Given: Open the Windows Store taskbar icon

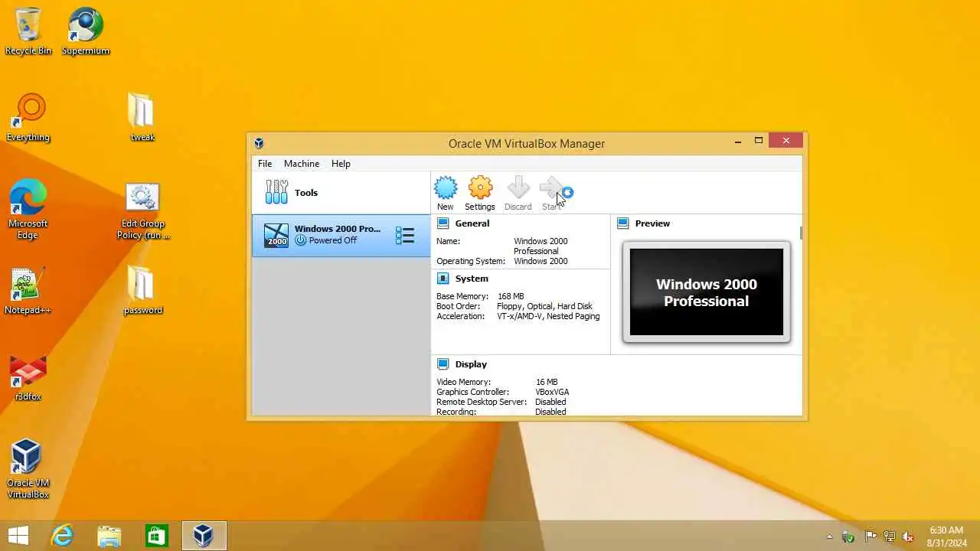Looking at the screenshot, I should pyautogui.click(x=156, y=536).
